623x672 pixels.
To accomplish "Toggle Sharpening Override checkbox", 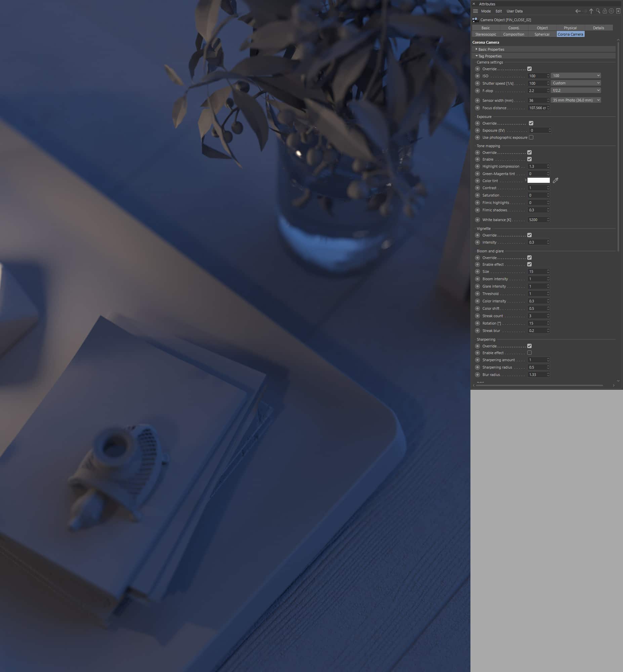I will (529, 346).
